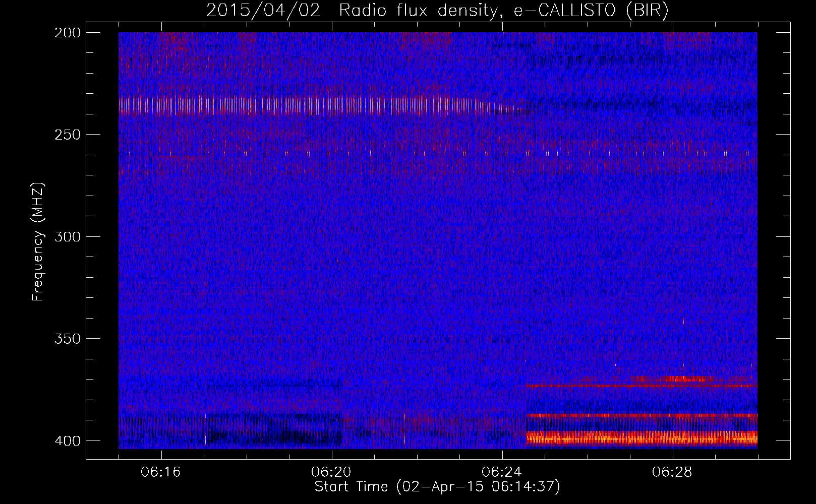Click the striped orange band near 235 MHz
816x504 pixels.
coord(323,106)
